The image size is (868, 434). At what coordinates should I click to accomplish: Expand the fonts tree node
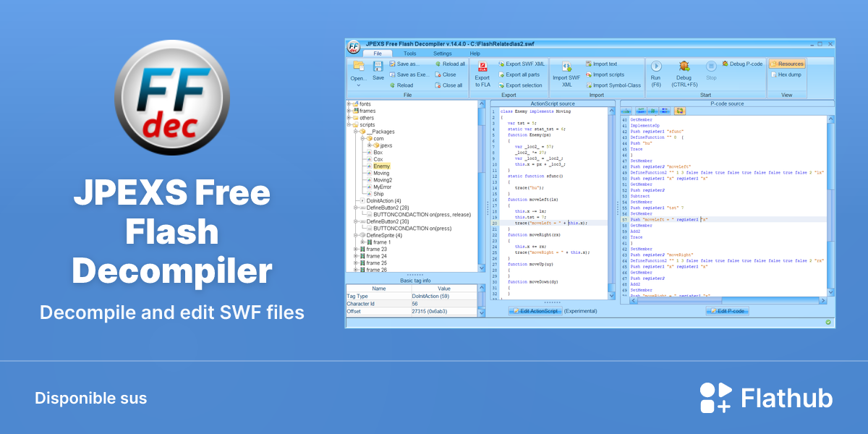(349, 103)
